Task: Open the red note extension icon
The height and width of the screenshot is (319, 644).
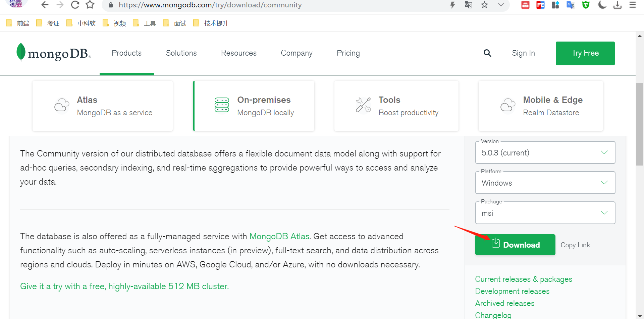Action: (525, 5)
